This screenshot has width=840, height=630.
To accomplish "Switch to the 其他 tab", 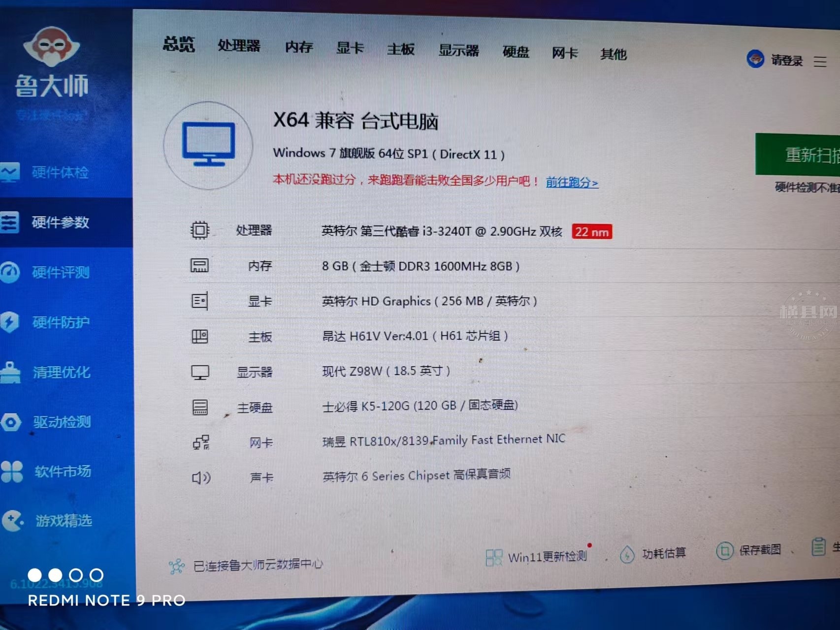I will click(x=614, y=54).
